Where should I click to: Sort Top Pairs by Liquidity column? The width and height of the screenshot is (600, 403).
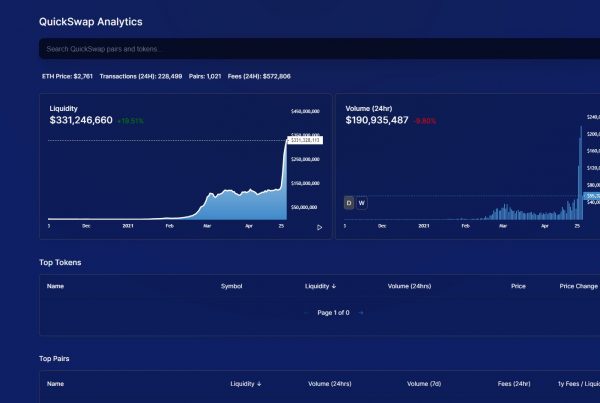coord(246,384)
